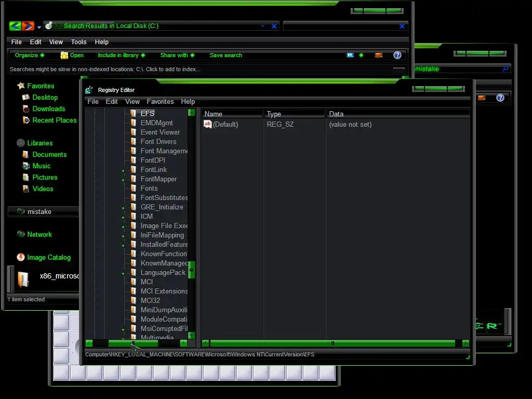This screenshot has height=399, width=532.
Task: Click the values pane horizontal scrollbar
Action: [x=332, y=343]
